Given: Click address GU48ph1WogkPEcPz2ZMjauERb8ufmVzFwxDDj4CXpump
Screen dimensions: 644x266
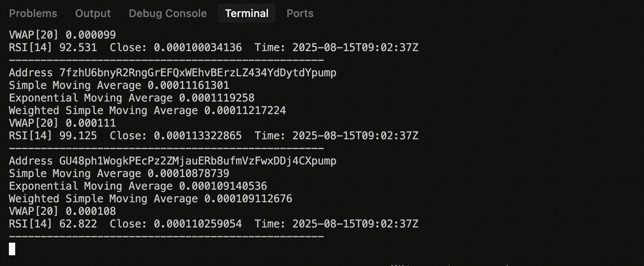Looking at the screenshot, I should pyautogui.click(x=198, y=161).
